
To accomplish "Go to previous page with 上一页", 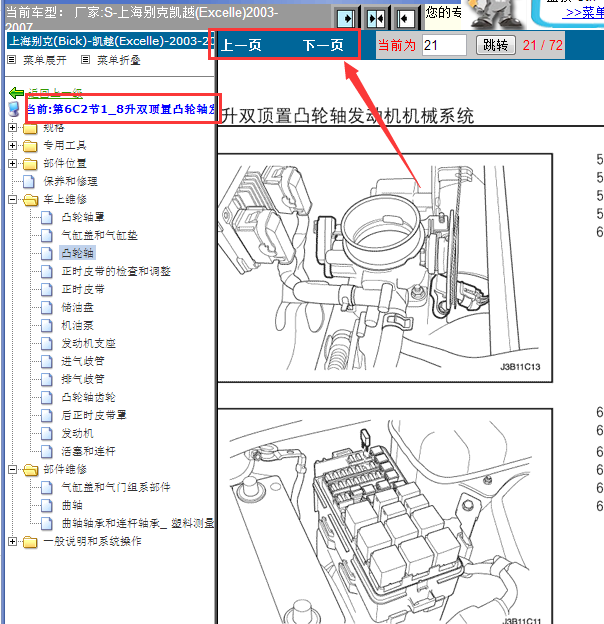I will 241,45.
